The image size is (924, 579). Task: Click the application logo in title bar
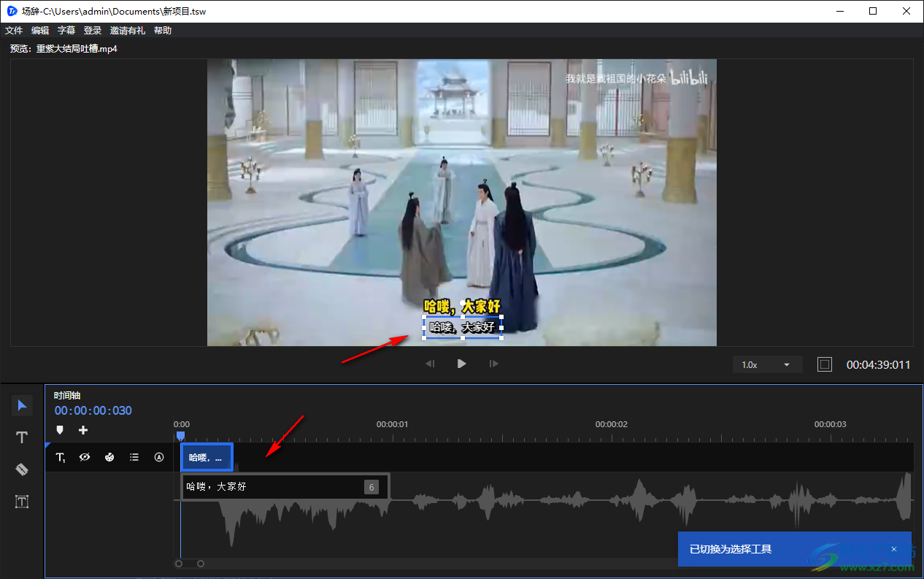coord(12,11)
